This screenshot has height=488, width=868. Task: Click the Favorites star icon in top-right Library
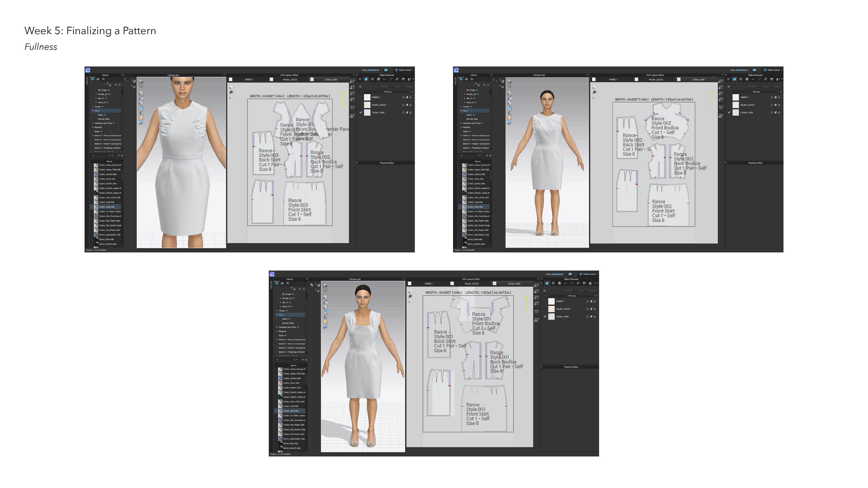pos(461,80)
